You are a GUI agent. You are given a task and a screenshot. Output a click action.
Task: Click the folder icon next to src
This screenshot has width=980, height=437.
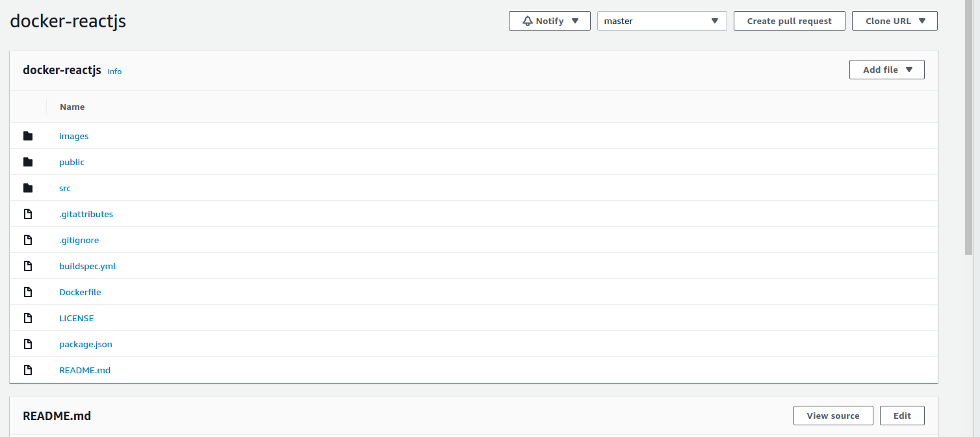click(x=28, y=188)
